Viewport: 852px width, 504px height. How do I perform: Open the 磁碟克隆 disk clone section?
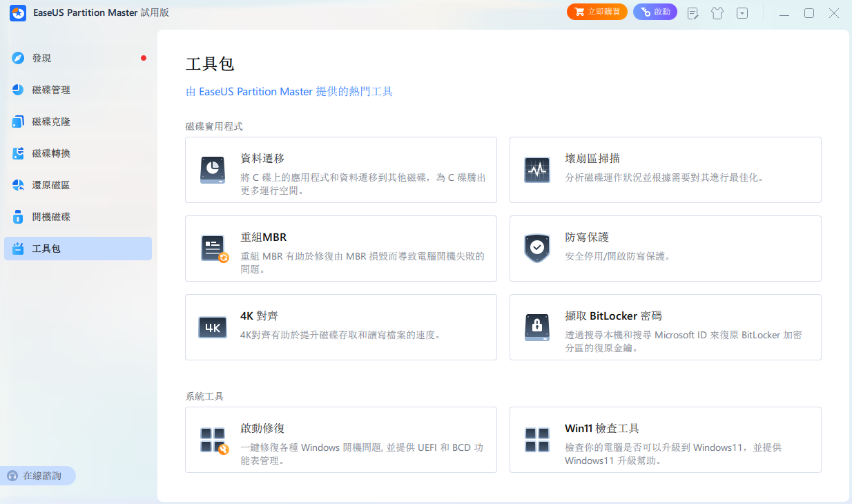pos(77,122)
